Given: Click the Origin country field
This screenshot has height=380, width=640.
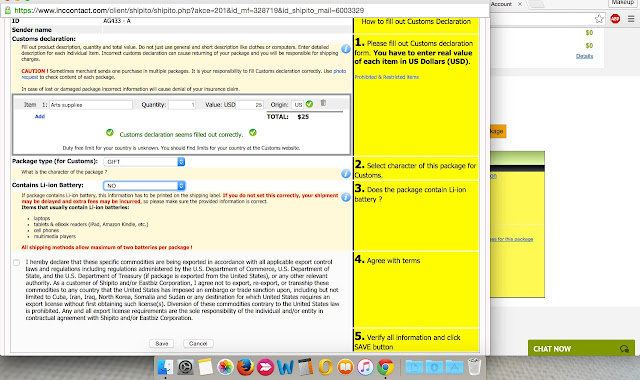Looking at the screenshot, I should point(298,105).
